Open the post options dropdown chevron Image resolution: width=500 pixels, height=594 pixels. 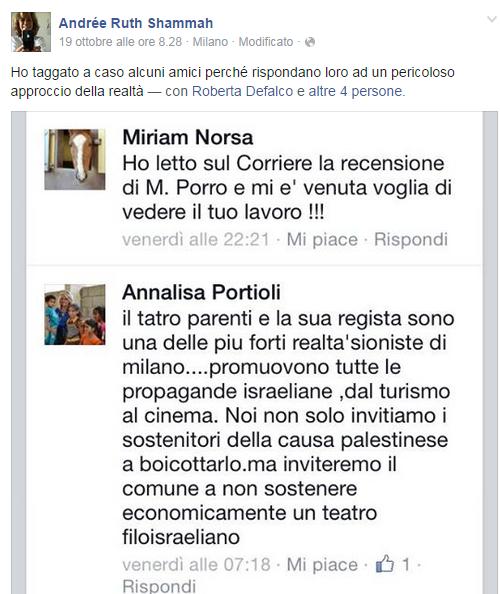(491, 19)
